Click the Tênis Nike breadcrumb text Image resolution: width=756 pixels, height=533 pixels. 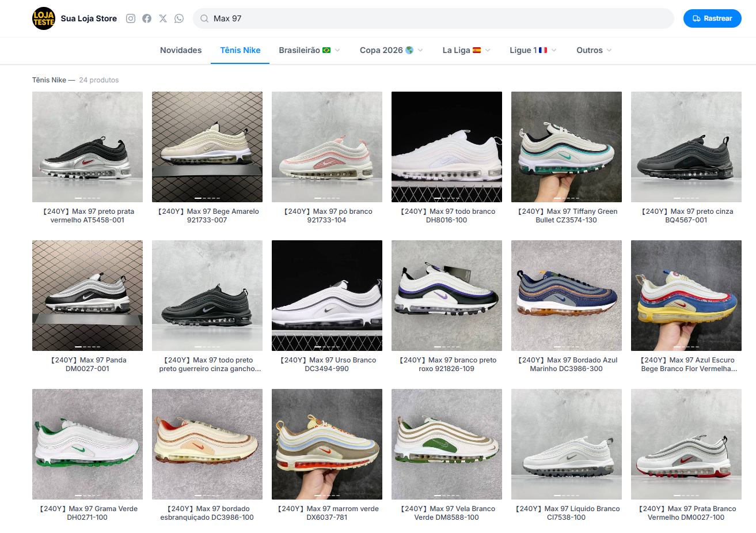49,80
